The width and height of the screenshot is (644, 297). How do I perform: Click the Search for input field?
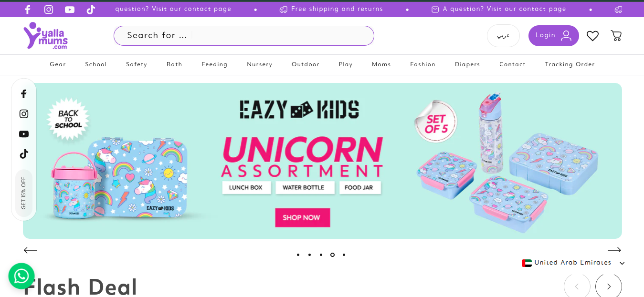click(x=243, y=36)
